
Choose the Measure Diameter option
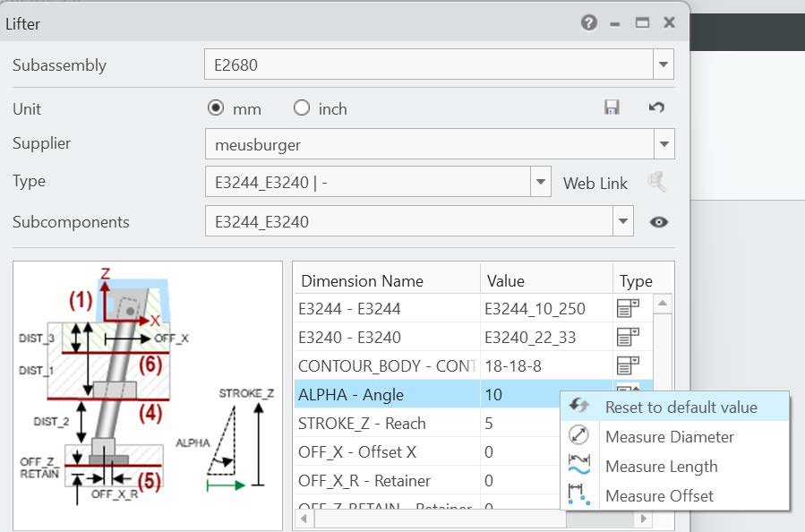click(669, 437)
